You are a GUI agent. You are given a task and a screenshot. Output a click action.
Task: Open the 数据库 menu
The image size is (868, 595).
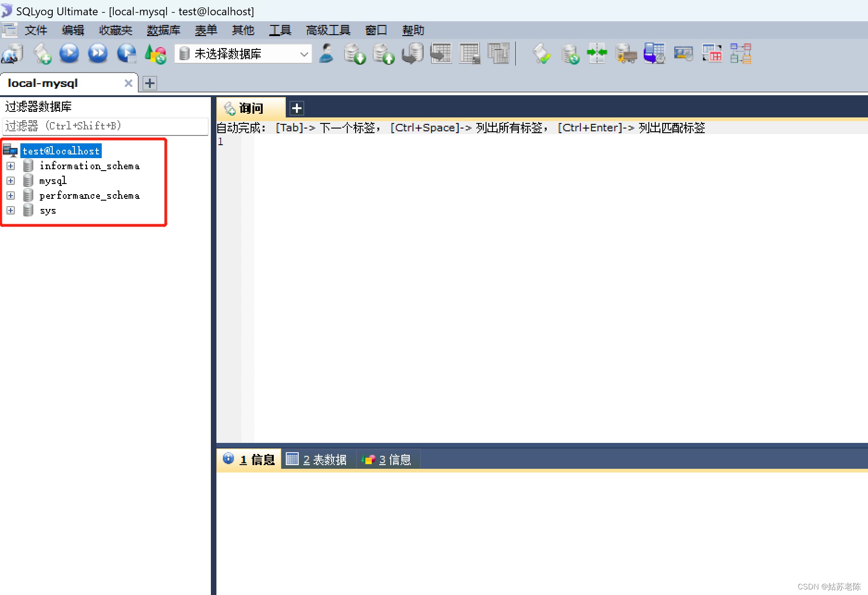[163, 31]
